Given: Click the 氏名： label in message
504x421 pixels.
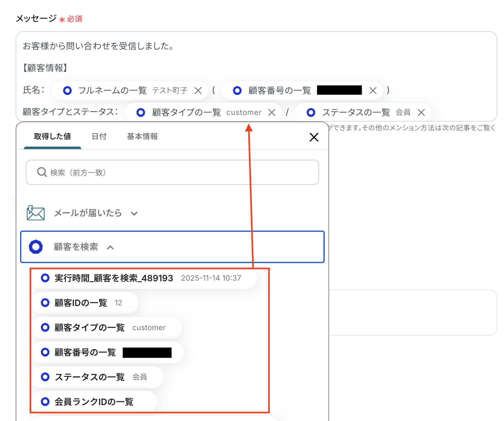Looking at the screenshot, I should click(34, 90).
